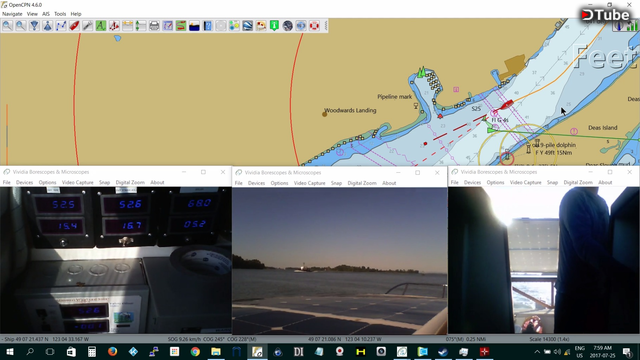Start the Create Route tool

click(61, 26)
